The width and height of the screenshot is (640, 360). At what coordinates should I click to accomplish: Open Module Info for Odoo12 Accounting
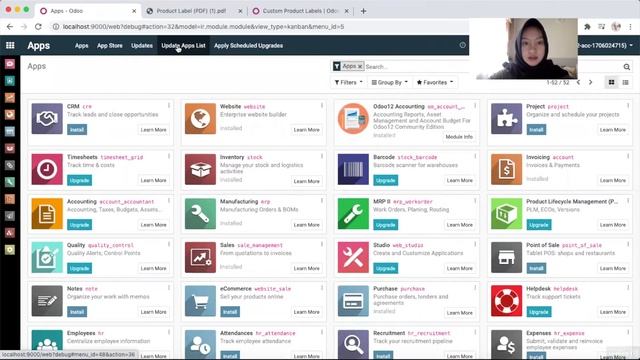pyautogui.click(x=459, y=137)
